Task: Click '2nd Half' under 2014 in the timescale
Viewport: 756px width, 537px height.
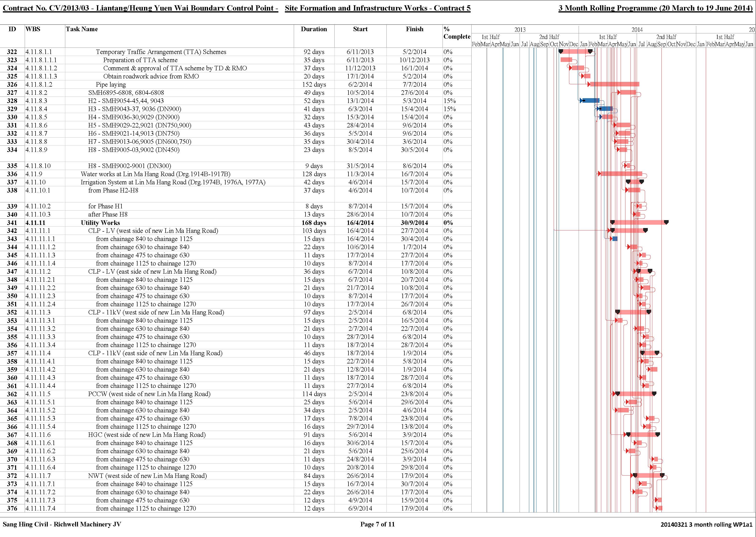Action: pos(666,37)
